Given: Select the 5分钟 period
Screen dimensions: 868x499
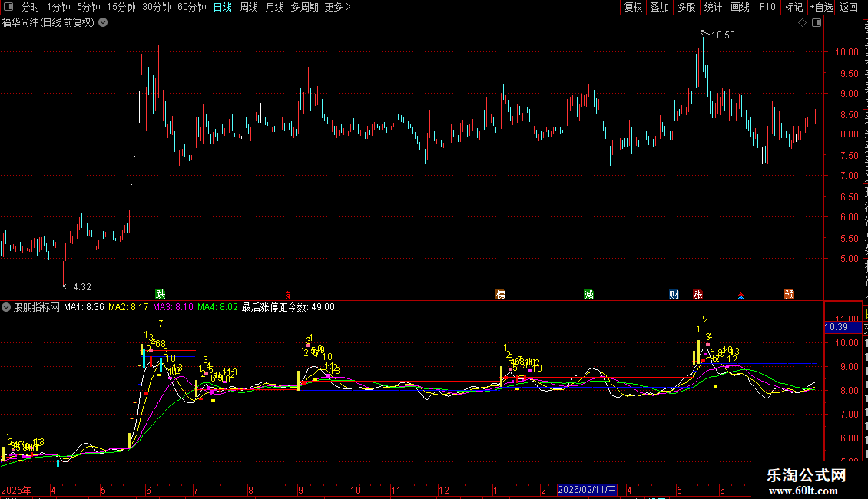Looking at the screenshot, I should tap(88, 7).
